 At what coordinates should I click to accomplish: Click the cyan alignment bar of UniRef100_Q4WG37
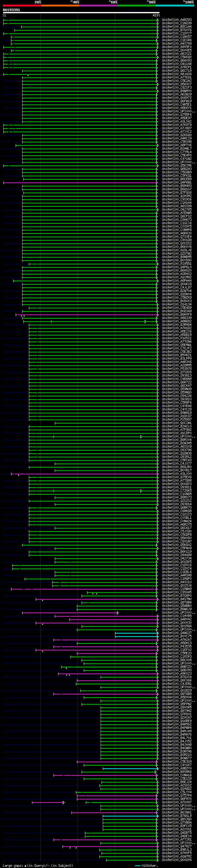(x=137, y=633)
